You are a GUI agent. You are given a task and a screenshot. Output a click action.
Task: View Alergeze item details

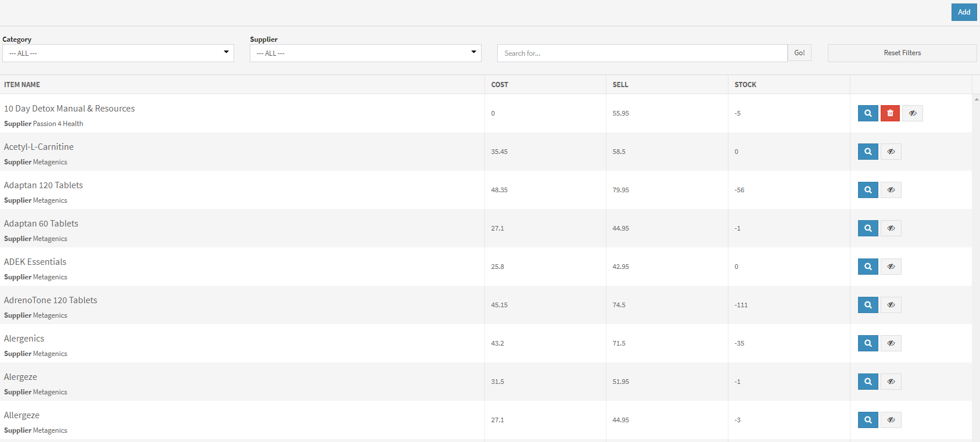(x=868, y=382)
